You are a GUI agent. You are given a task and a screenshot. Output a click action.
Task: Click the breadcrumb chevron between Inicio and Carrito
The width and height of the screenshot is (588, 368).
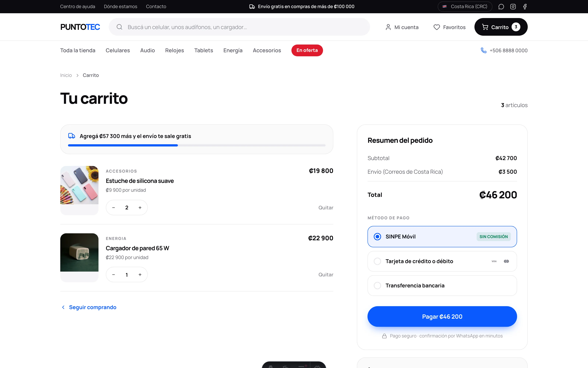click(77, 75)
